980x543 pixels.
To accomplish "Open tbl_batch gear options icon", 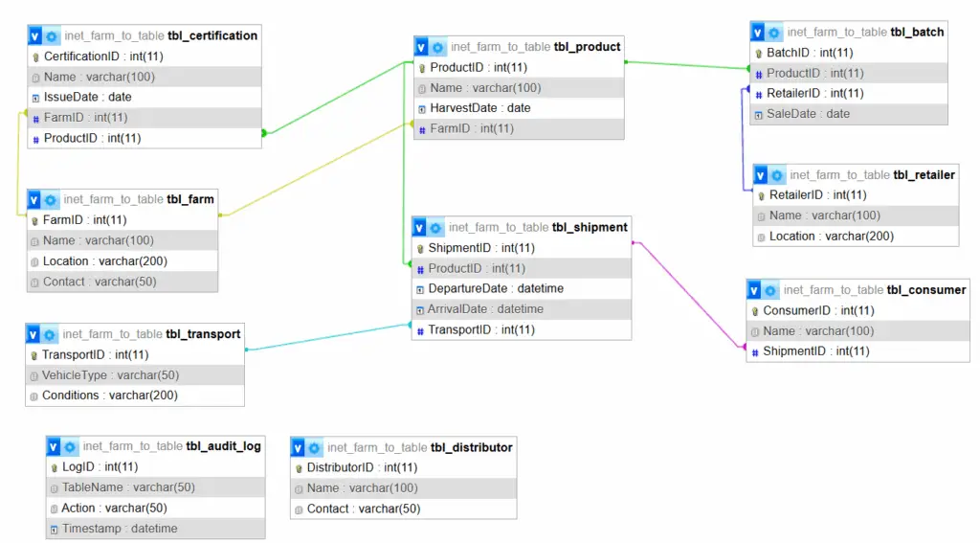I will pyautogui.click(x=775, y=32).
